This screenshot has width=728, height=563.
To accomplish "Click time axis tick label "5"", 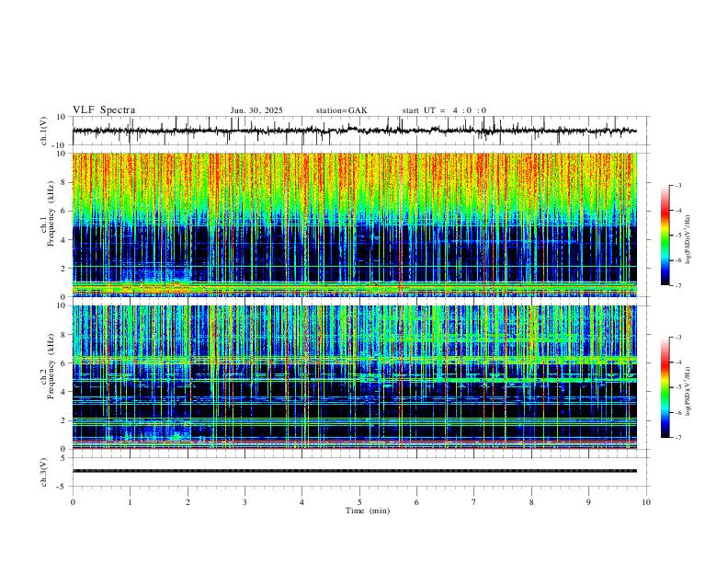I will 359,502.
